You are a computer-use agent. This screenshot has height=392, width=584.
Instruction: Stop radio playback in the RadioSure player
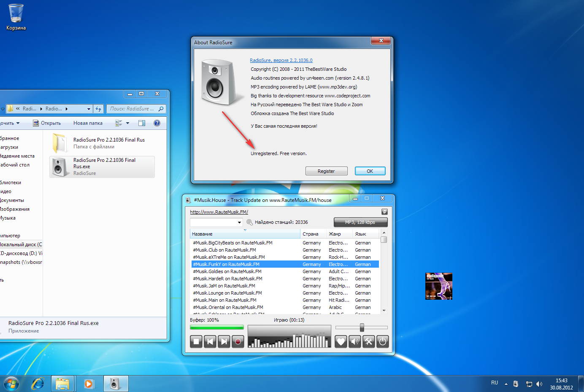196,341
